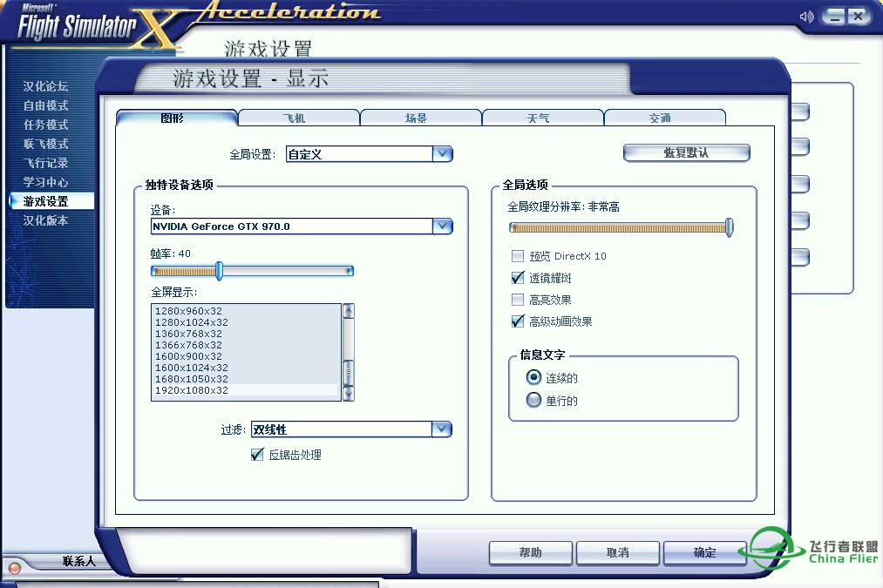Screen dimensions: 883x588
Task: Click the 恢复默认 button
Action: pyautogui.click(x=687, y=152)
